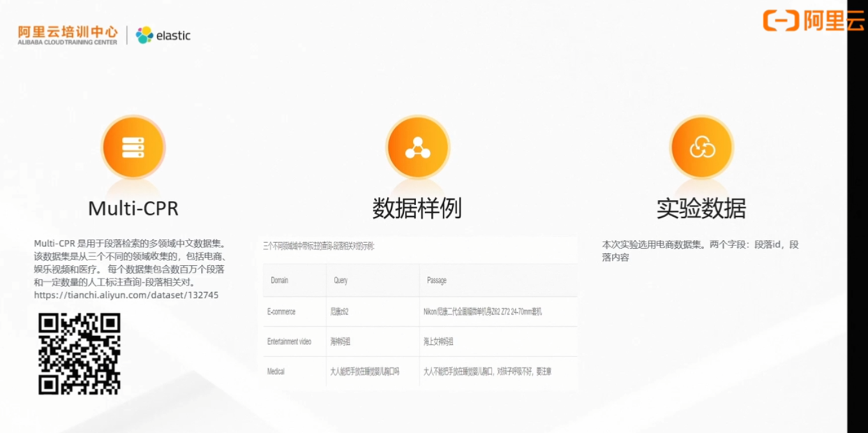This screenshot has height=433, width=868.
Task: Click the 阿里云培训中心 training center logo
Action: tap(68, 35)
